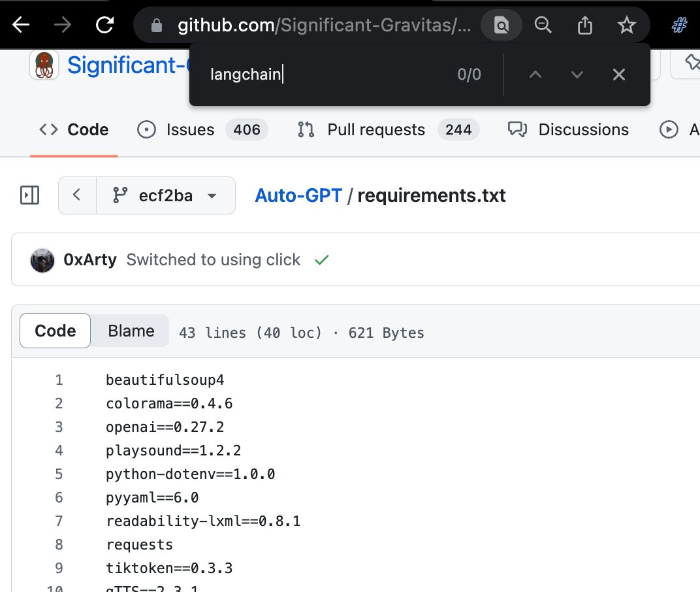Go forward with the browser forward arrow
Image resolution: width=700 pixels, height=592 pixels.
[x=63, y=25]
